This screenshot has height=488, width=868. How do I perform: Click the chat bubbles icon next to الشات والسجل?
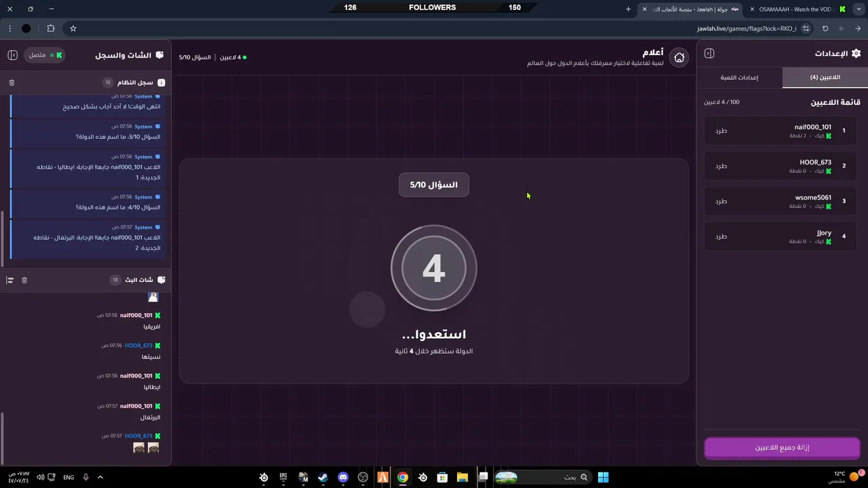(x=159, y=55)
